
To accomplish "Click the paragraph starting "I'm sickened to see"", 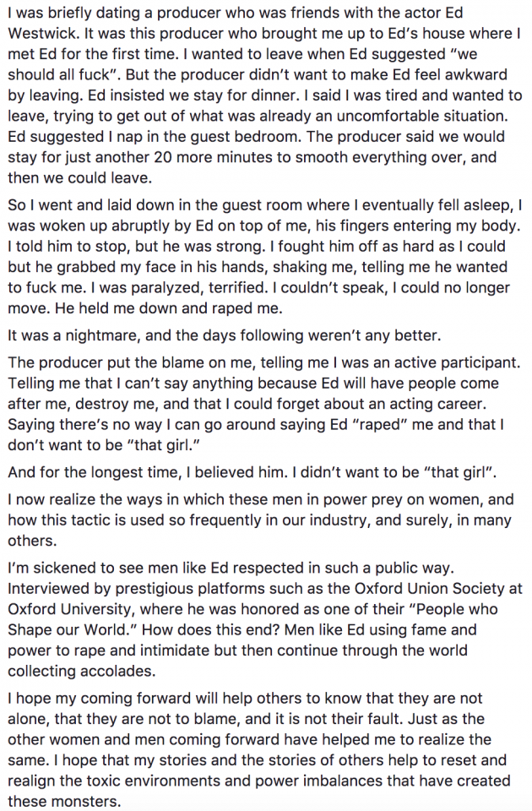I will click(x=262, y=619).
